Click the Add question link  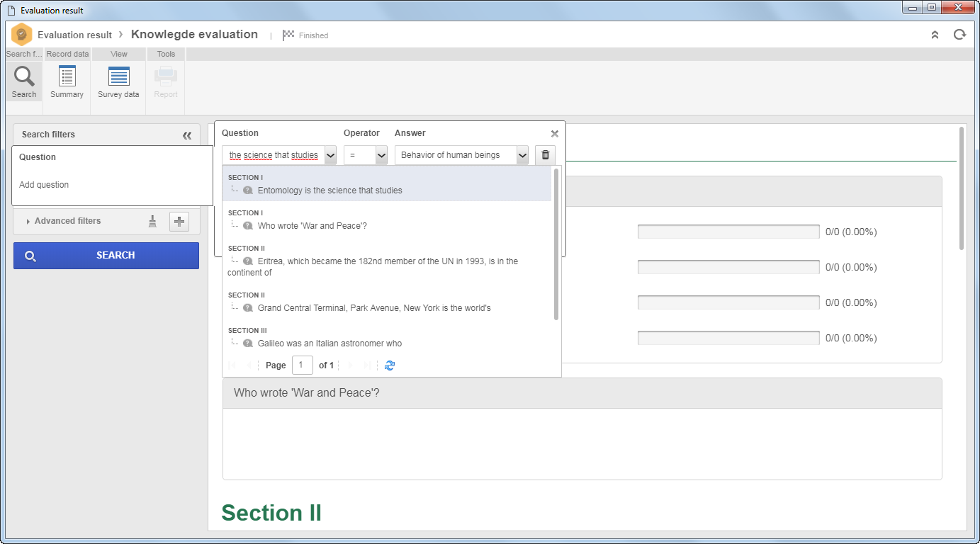tap(44, 185)
